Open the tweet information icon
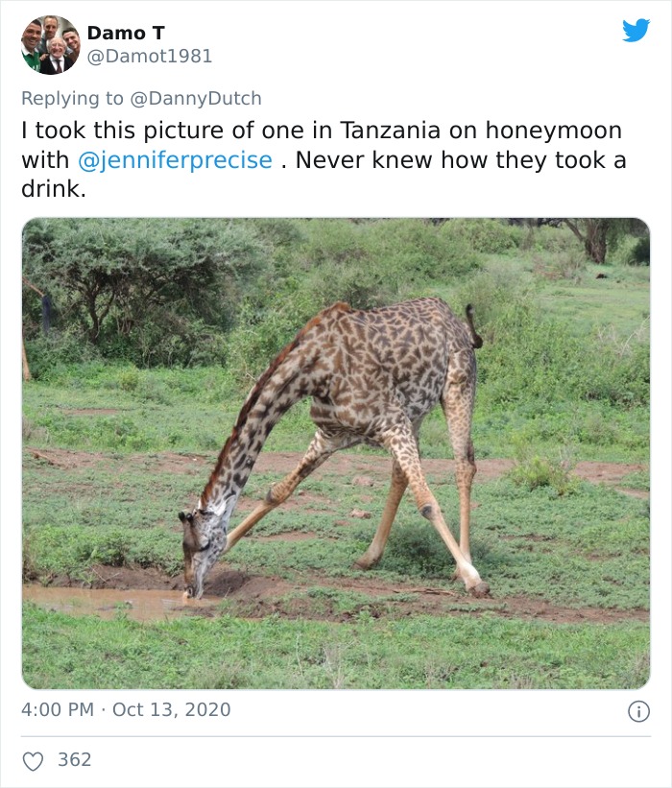Screen dimensions: 672x788 639,711
